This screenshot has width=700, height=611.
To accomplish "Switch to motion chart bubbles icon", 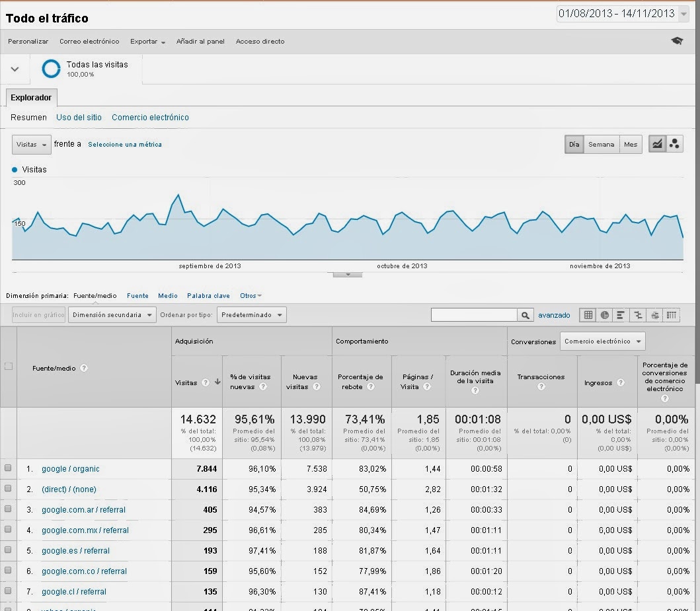I will (675, 144).
